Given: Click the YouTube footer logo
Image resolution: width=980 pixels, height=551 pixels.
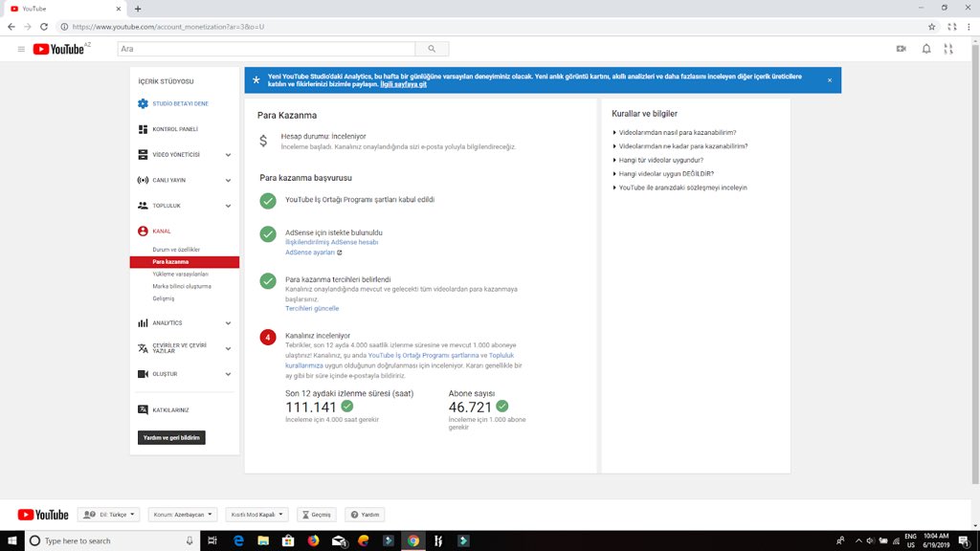Looking at the screenshot, I should pyautogui.click(x=43, y=515).
